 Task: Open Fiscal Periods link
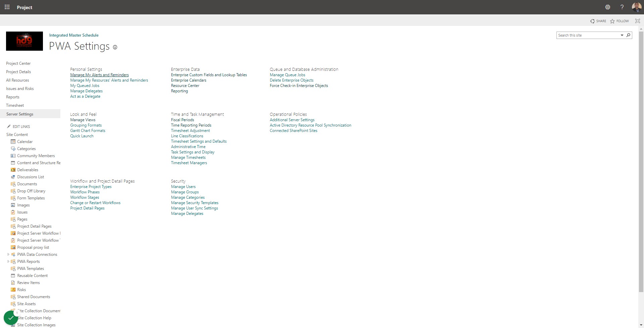pyautogui.click(x=182, y=120)
